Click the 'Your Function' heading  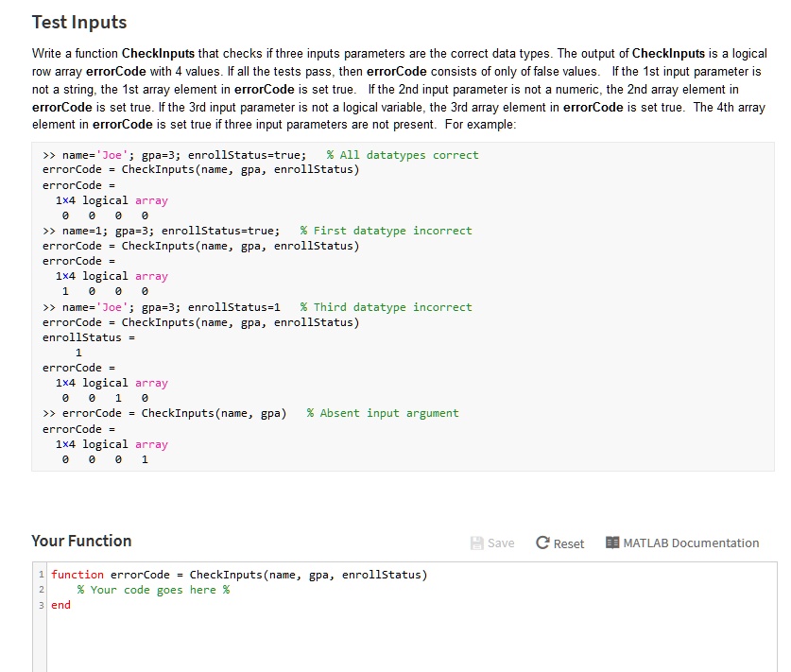(x=81, y=541)
